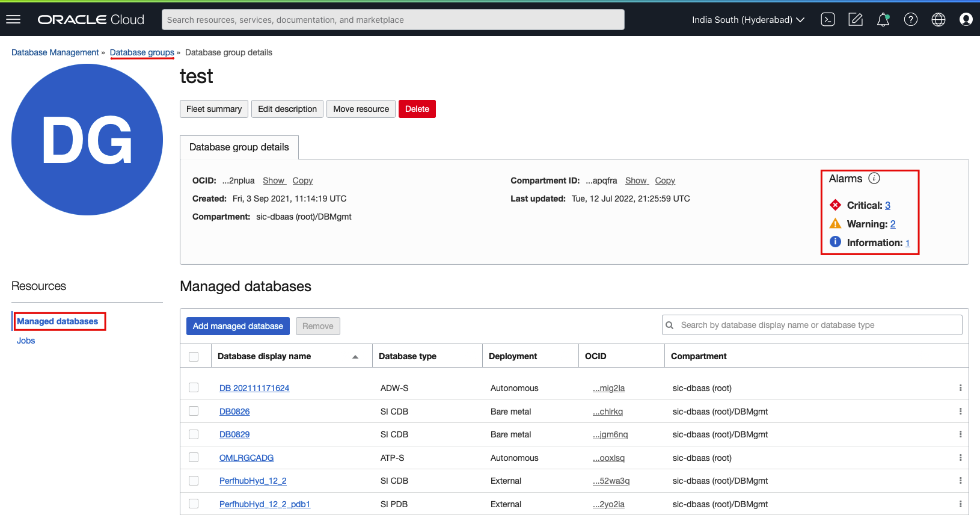Click the Fleet summary button
Image resolution: width=980 pixels, height=515 pixels.
click(214, 109)
